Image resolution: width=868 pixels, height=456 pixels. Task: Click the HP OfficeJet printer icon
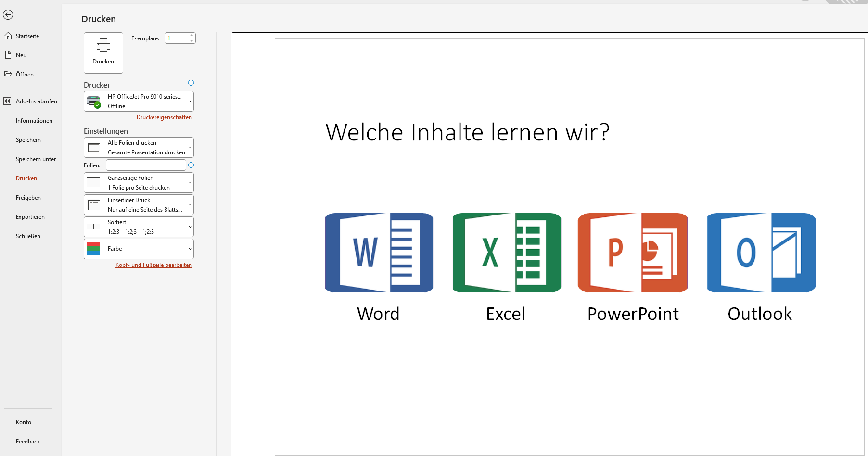[94, 101]
